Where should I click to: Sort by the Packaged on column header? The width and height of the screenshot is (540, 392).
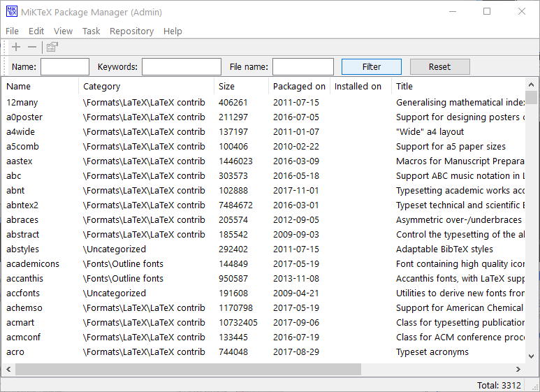[299, 86]
